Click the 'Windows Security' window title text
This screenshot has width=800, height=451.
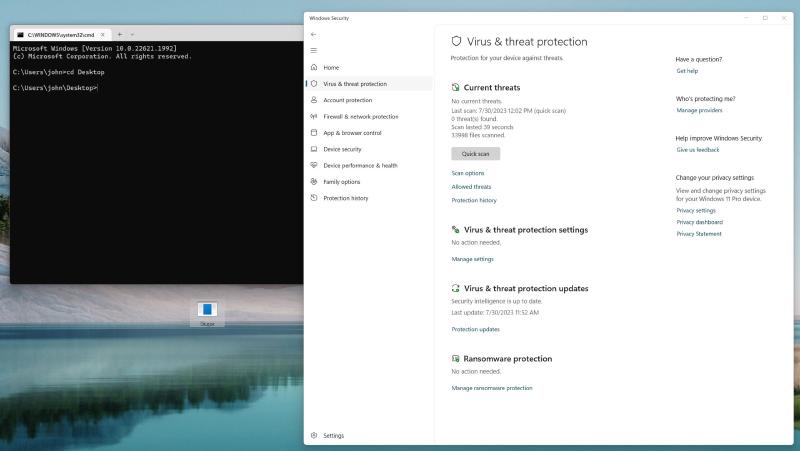329,18
